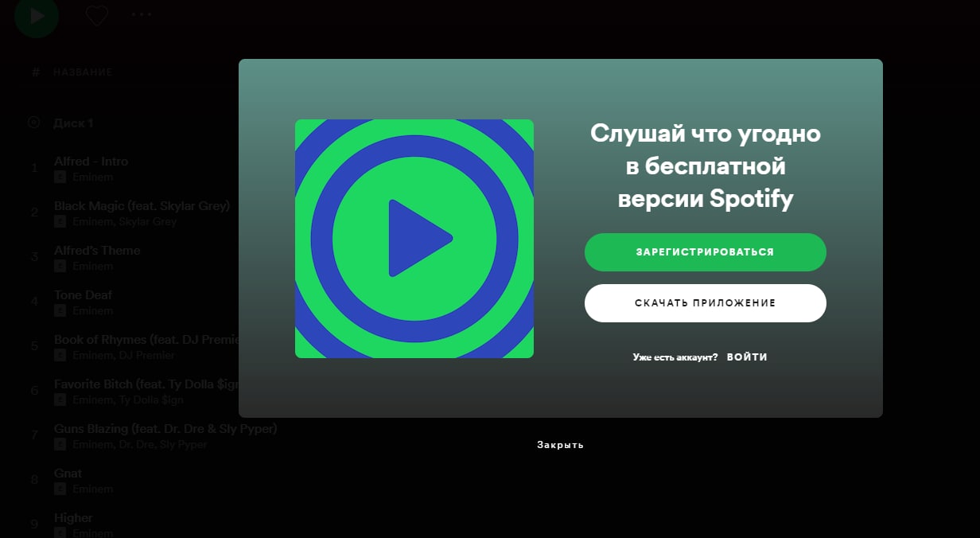The width and height of the screenshot is (980, 538).
Task: Close the dialog via Закрыть
Action: click(560, 445)
